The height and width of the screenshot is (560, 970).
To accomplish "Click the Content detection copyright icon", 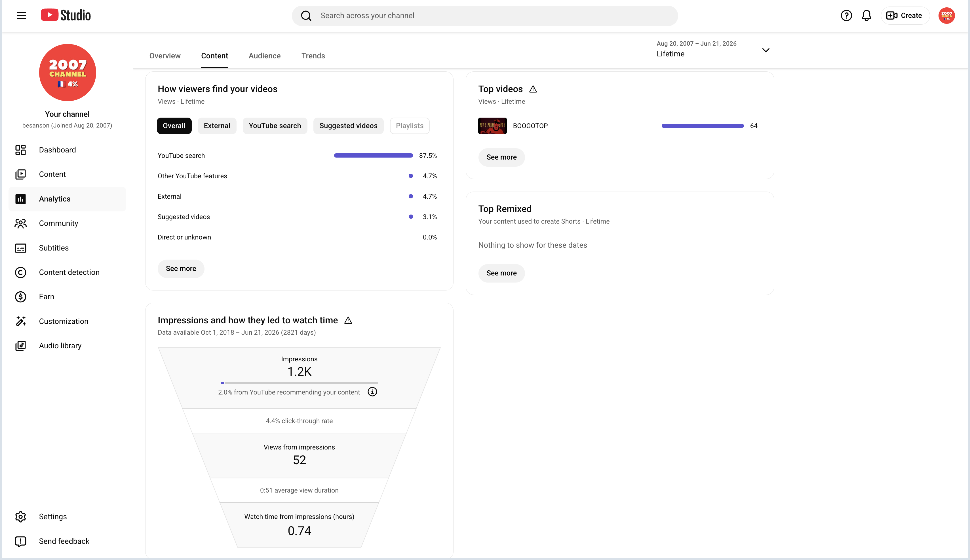I will click(x=20, y=272).
